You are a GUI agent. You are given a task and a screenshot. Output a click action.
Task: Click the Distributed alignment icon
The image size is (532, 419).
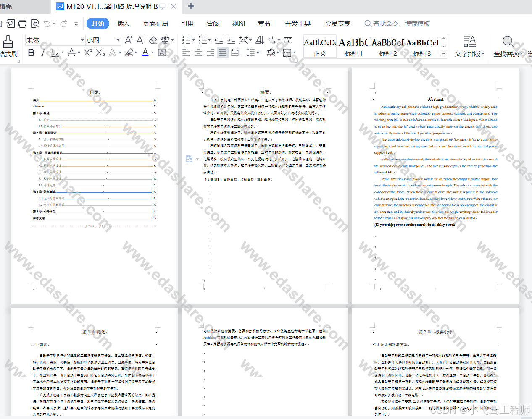coord(235,52)
